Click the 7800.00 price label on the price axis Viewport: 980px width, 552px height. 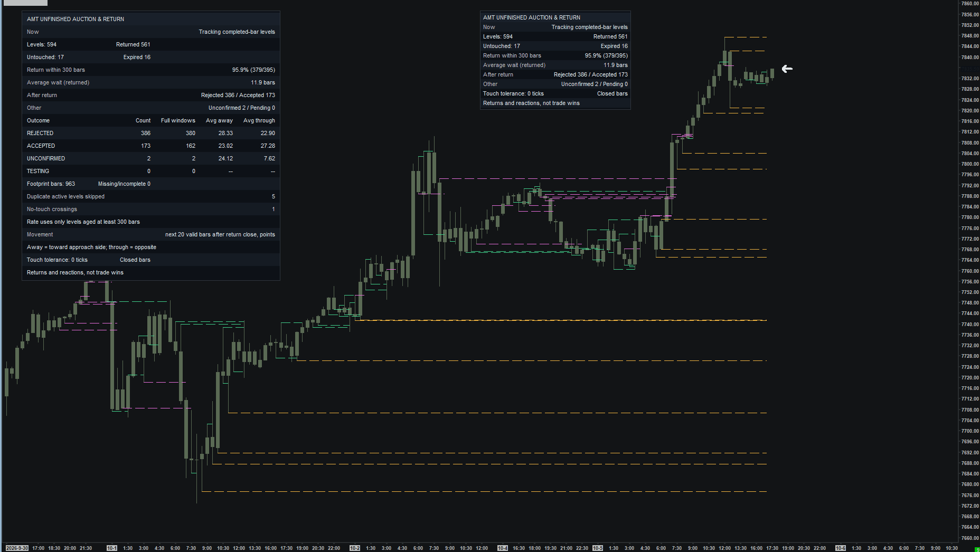coord(970,164)
